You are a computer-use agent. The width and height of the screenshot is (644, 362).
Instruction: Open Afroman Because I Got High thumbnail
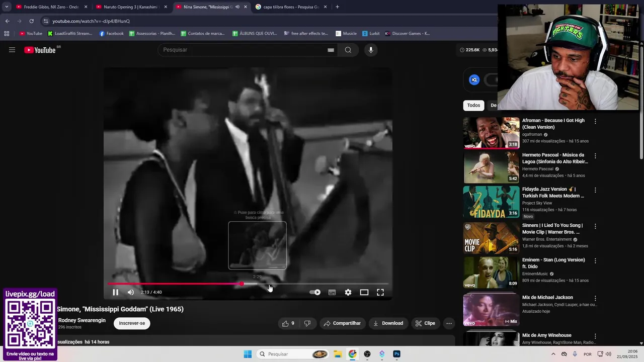[491, 133]
